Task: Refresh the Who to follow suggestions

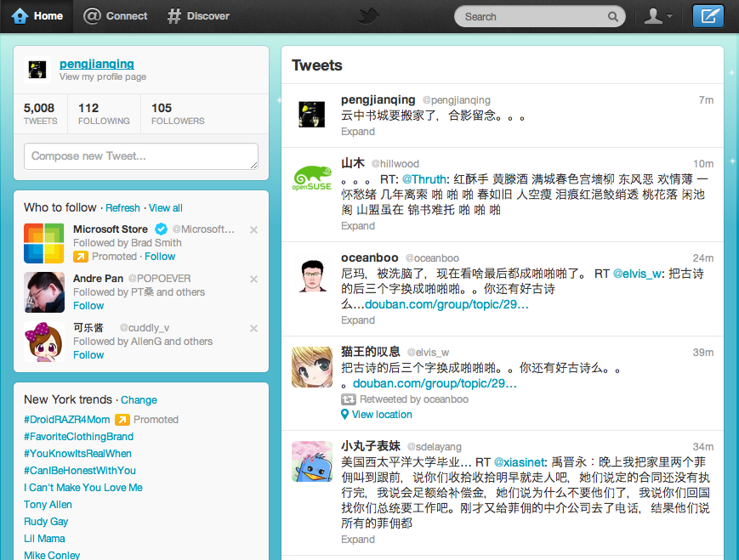Action: (122, 207)
